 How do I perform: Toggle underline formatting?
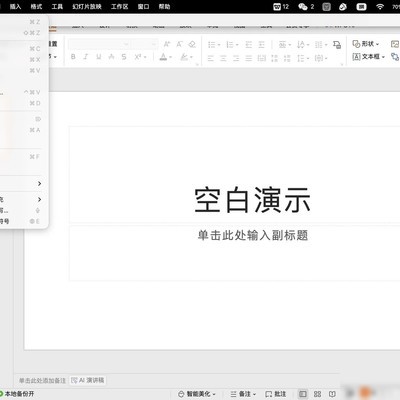point(99,57)
